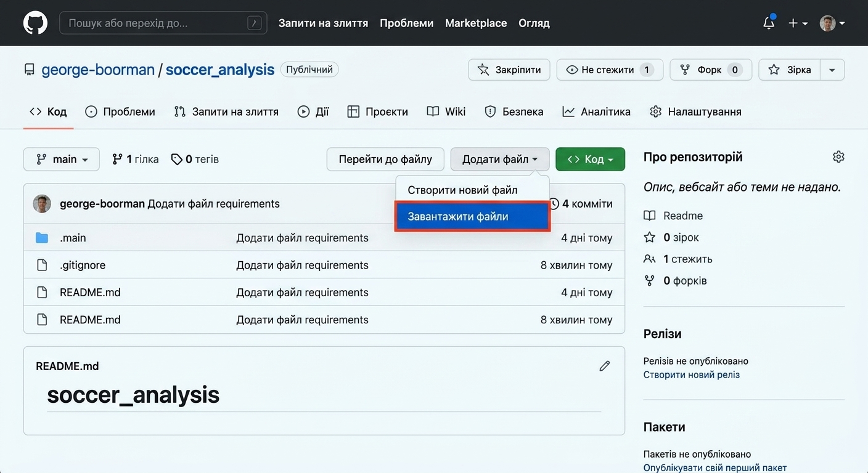868x473 pixels.
Task: Click the README.md title above soccer_analysis heading
Action: 67,366
